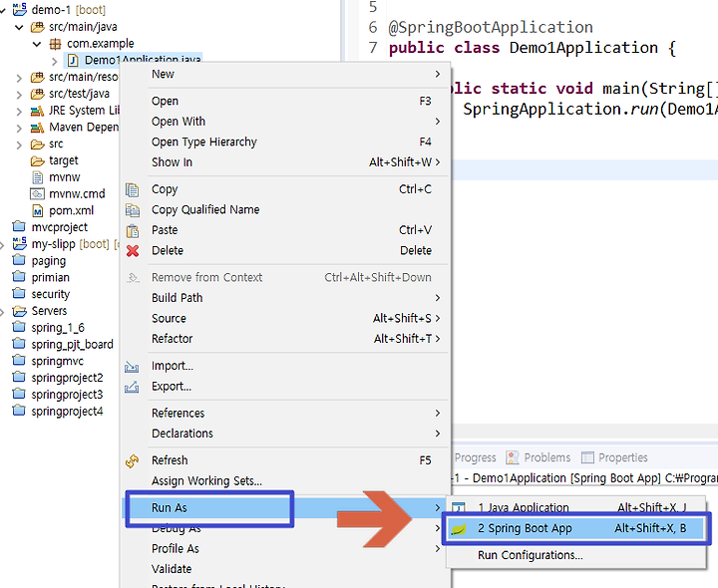Click the @SpringBootApplication annotation in editor
This screenshot has width=718, height=588.
[x=491, y=28]
